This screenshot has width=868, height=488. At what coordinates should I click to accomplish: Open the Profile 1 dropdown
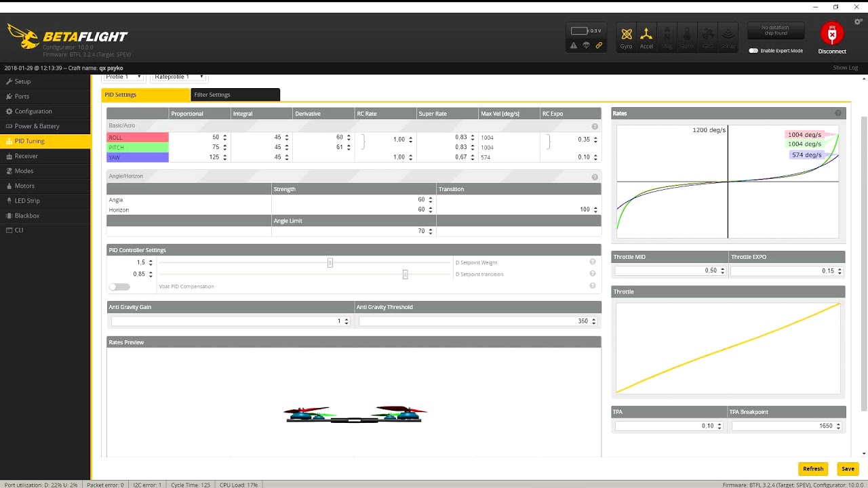click(x=123, y=77)
